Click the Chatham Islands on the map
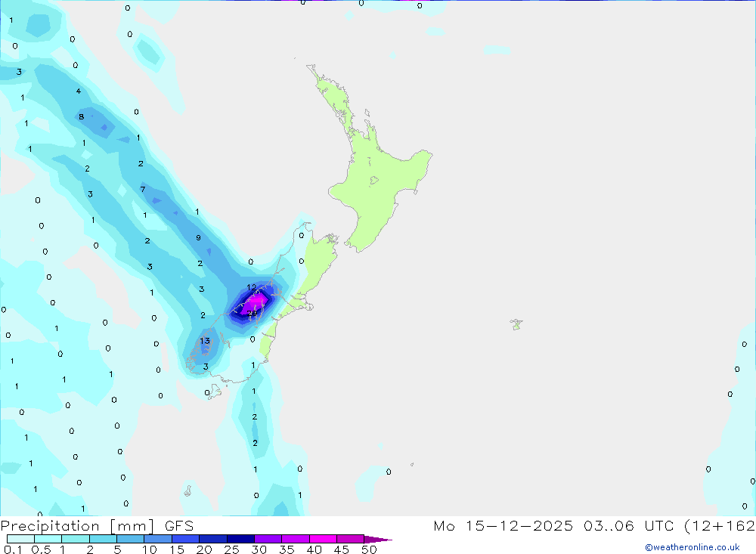Image resolution: width=756 pixels, height=554 pixels. point(516,324)
